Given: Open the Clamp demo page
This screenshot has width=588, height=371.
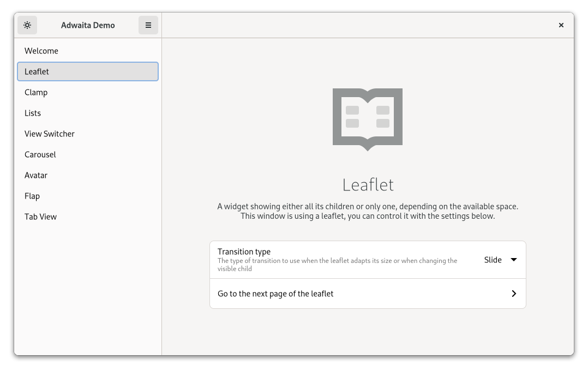Looking at the screenshot, I should point(36,92).
